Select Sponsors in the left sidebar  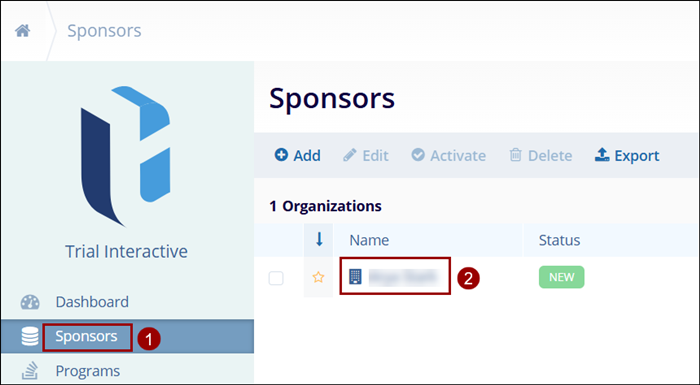pyautogui.click(x=86, y=336)
